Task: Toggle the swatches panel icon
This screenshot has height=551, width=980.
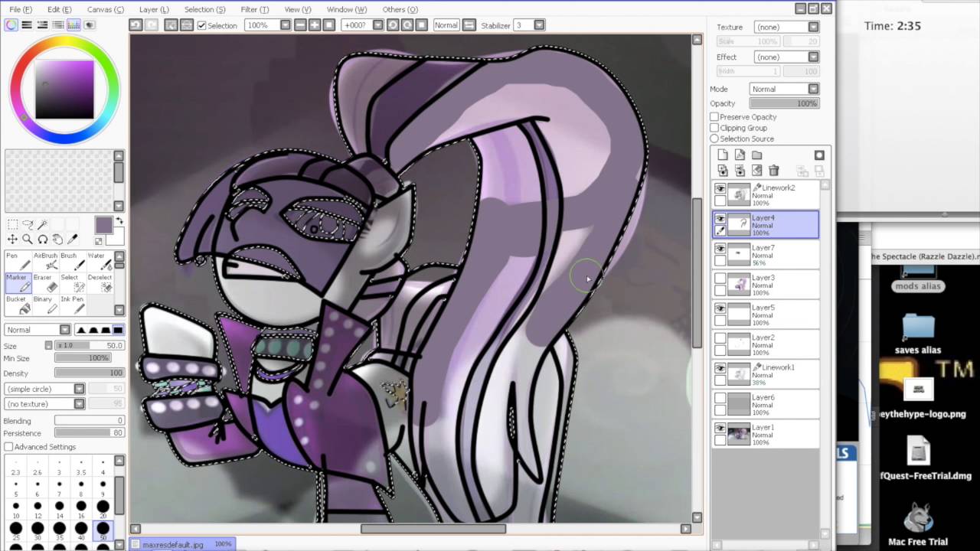Action: click(x=73, y=25)
